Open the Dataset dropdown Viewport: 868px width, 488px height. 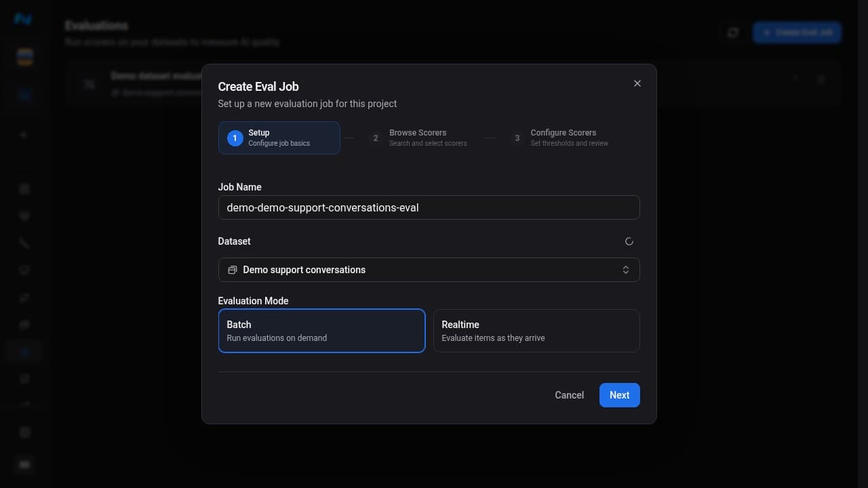(429, 270)
